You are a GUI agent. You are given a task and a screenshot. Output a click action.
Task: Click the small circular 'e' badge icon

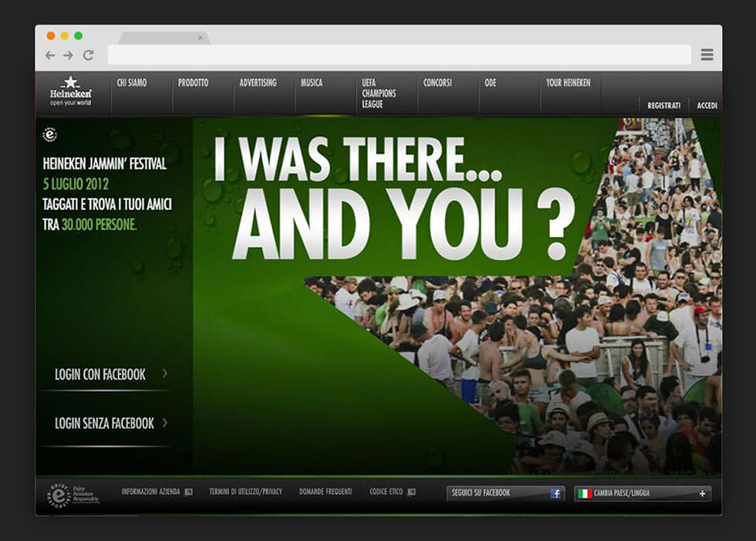49,134
